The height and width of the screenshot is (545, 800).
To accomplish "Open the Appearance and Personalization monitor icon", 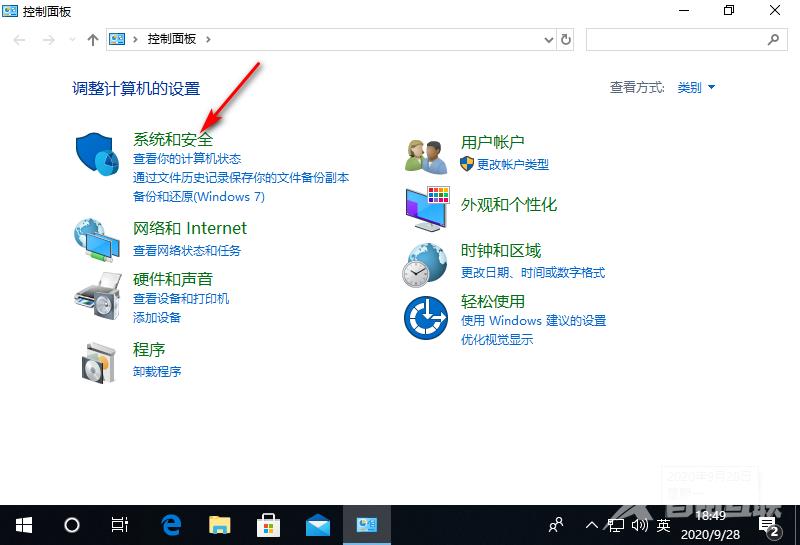I will coord(428,209).
